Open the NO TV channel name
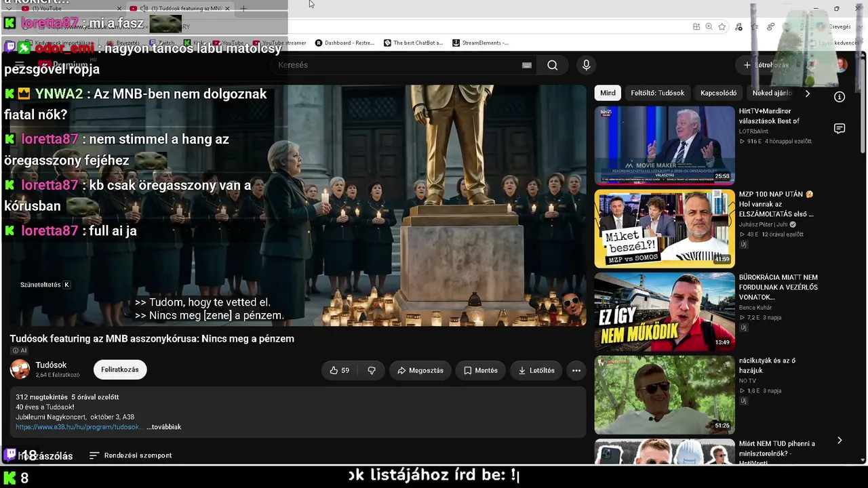 point(747,381)
